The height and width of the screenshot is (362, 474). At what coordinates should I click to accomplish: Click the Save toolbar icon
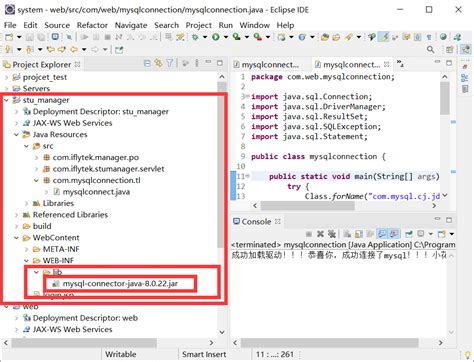[29, 37]
